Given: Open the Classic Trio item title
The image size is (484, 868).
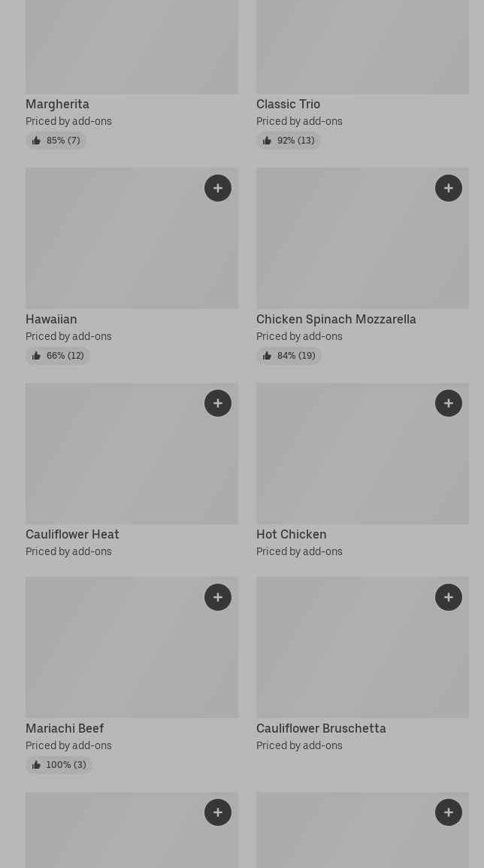Looking at the screenshot, I should 288,104.
